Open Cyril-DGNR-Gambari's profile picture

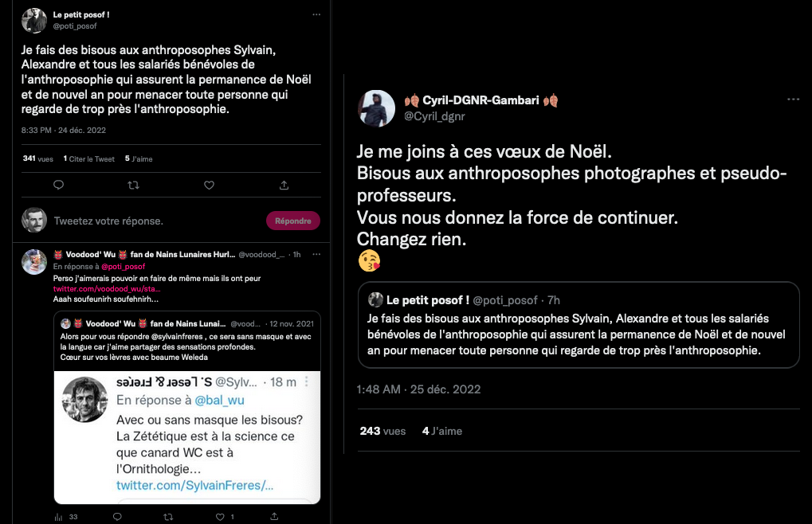375,108
